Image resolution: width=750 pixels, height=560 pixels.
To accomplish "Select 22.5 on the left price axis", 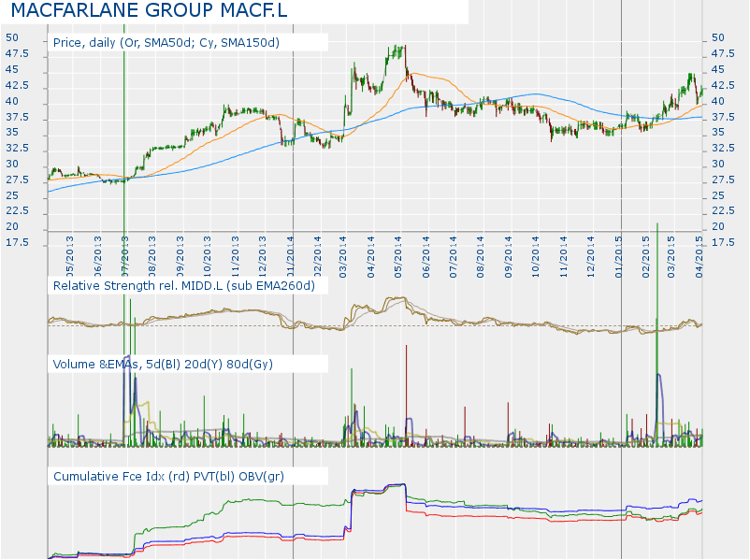I will (x=17, y=211).
